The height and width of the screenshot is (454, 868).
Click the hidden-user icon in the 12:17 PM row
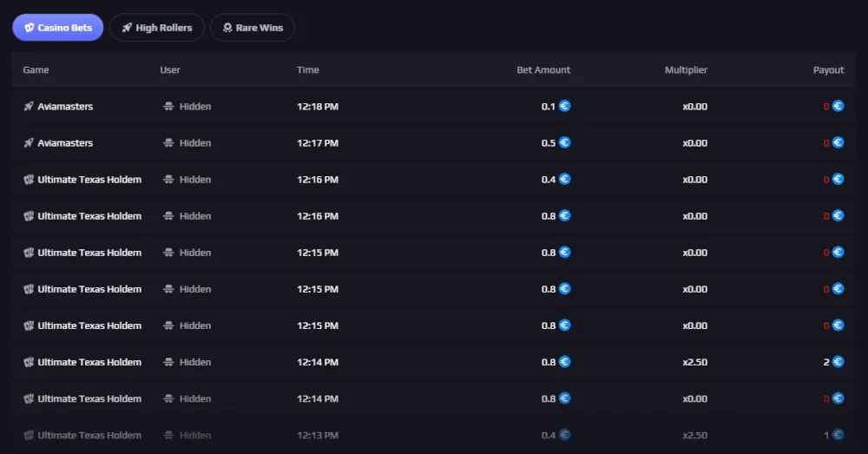[x=168, y=143]
